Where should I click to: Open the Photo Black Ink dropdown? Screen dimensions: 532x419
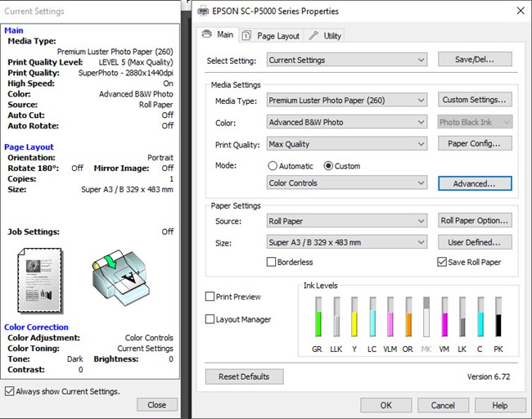coord(475,122)
